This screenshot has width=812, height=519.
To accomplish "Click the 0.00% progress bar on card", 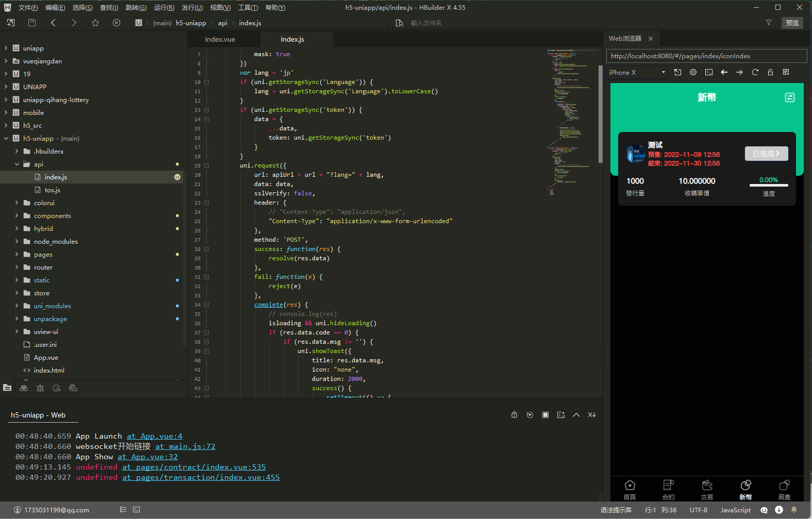I will [769, 185].
